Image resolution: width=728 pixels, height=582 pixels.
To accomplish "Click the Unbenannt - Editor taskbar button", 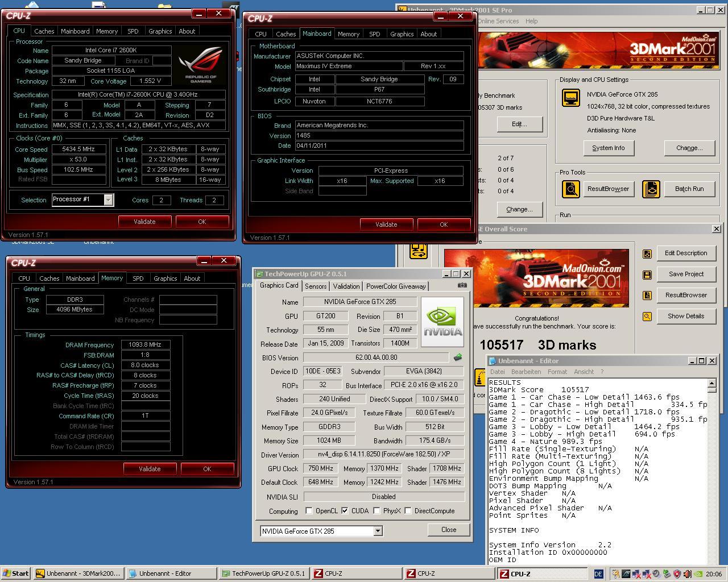I will pos(171,573).
